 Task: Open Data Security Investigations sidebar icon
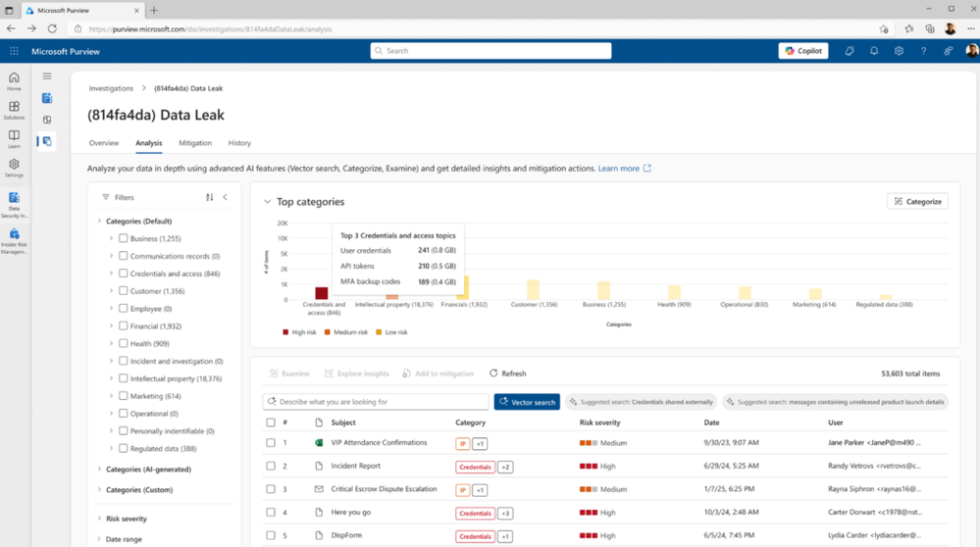14,205
